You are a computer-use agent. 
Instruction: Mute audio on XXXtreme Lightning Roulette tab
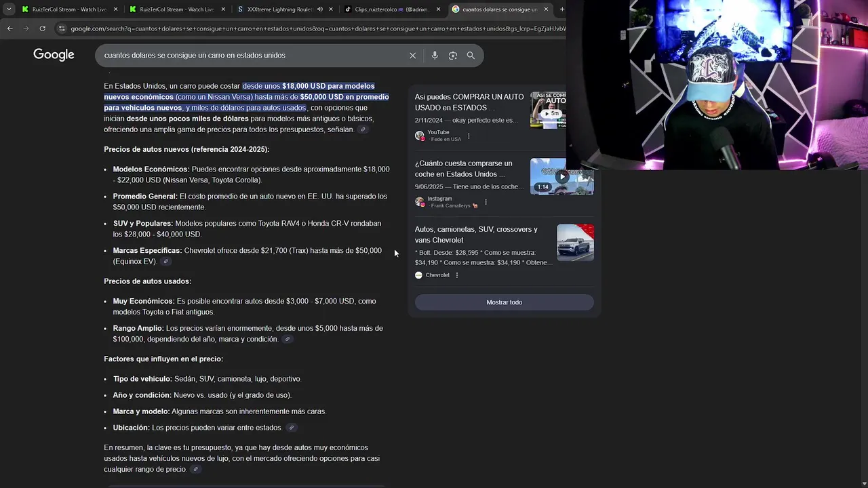[320, 9]
